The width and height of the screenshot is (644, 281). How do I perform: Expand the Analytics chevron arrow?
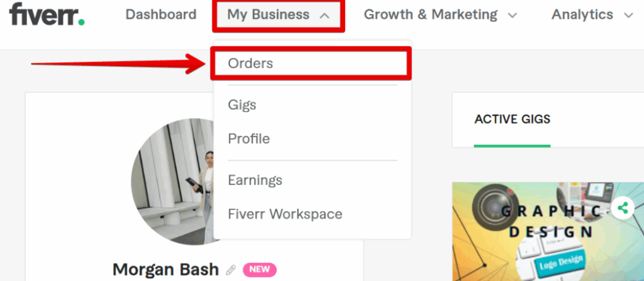628,16
